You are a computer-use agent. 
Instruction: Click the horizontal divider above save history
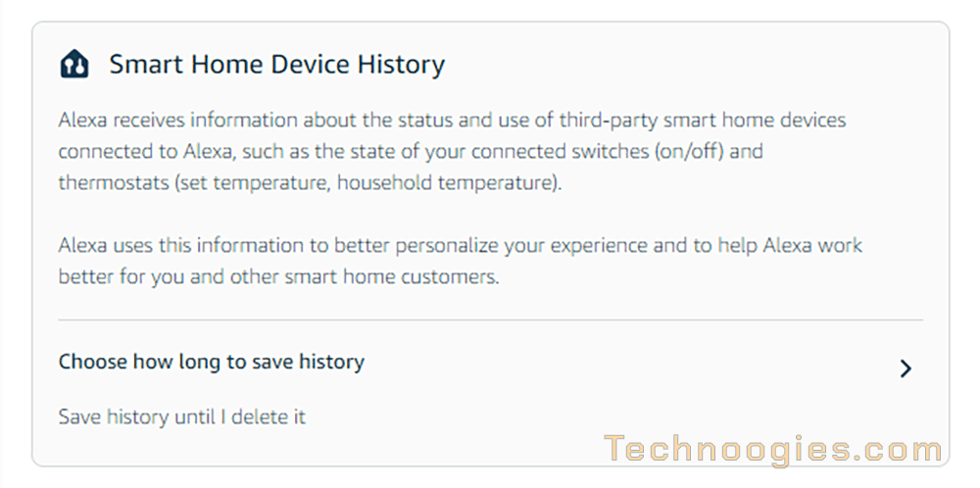(x=491, y=319)
